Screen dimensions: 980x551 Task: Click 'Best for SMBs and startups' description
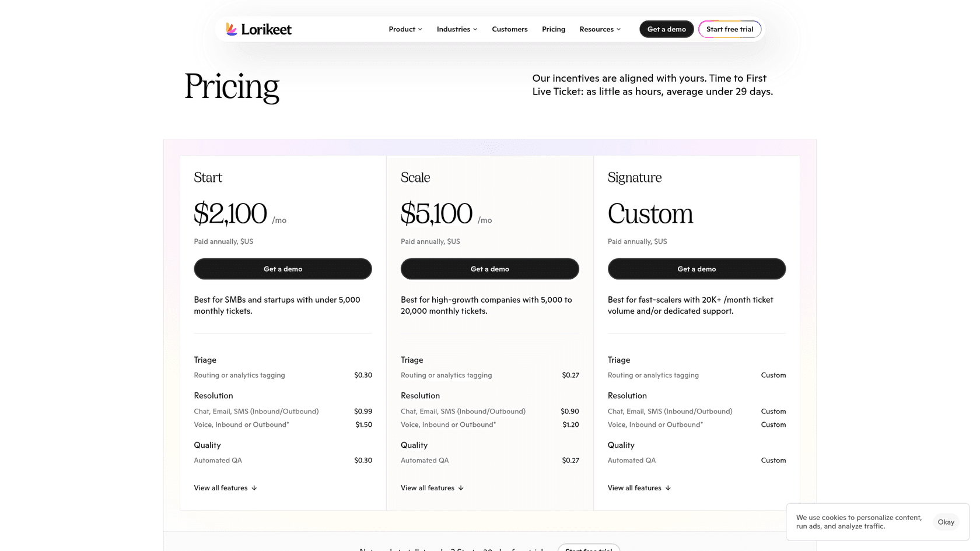coord(277,305)
